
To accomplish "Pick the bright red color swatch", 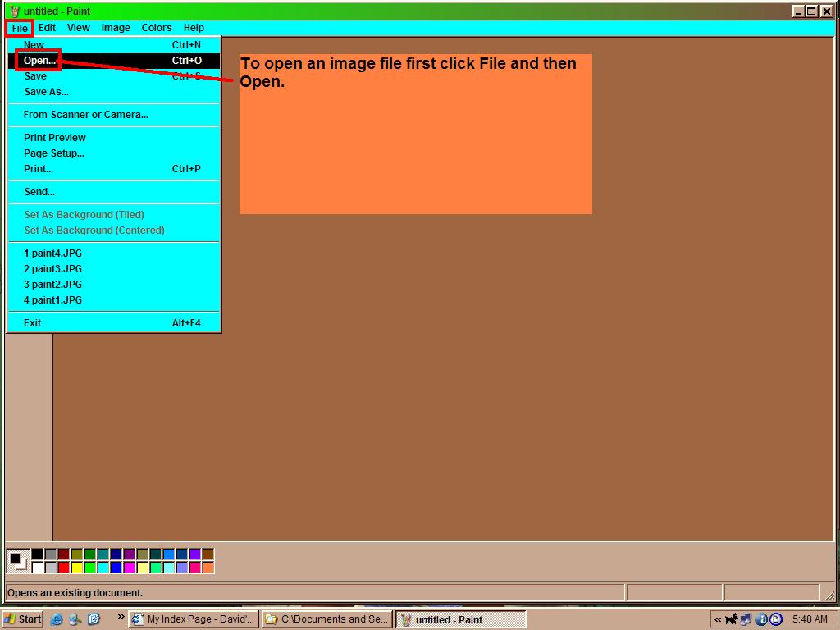I will [64, 568].
